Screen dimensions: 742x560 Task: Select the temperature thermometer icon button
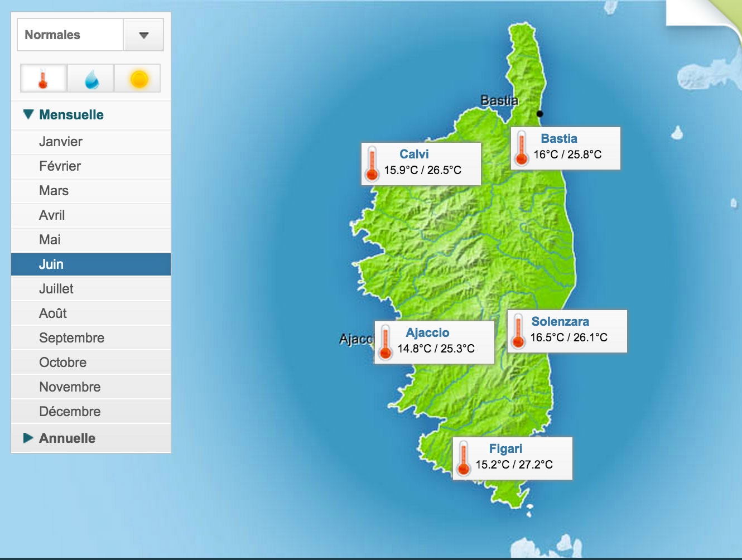tap(44, 78)
